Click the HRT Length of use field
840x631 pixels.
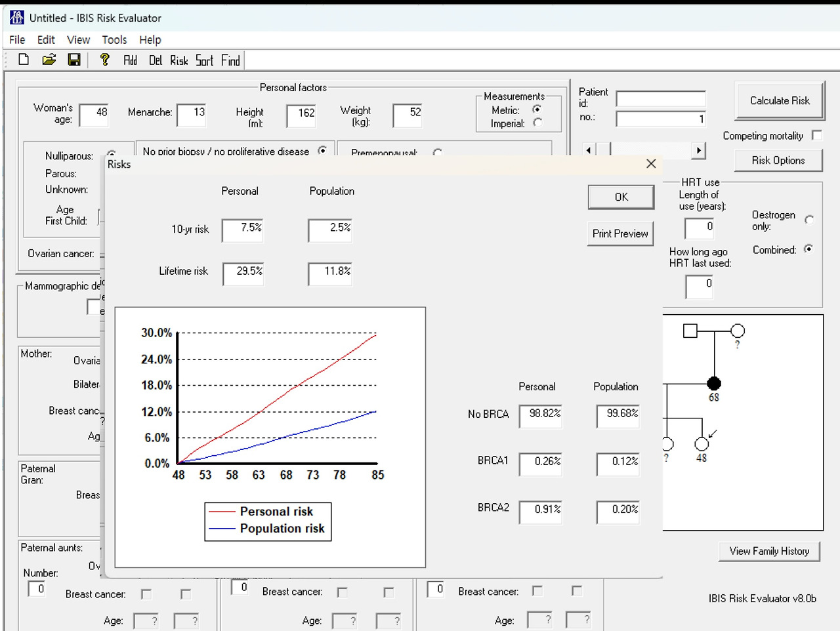(699, 228)
